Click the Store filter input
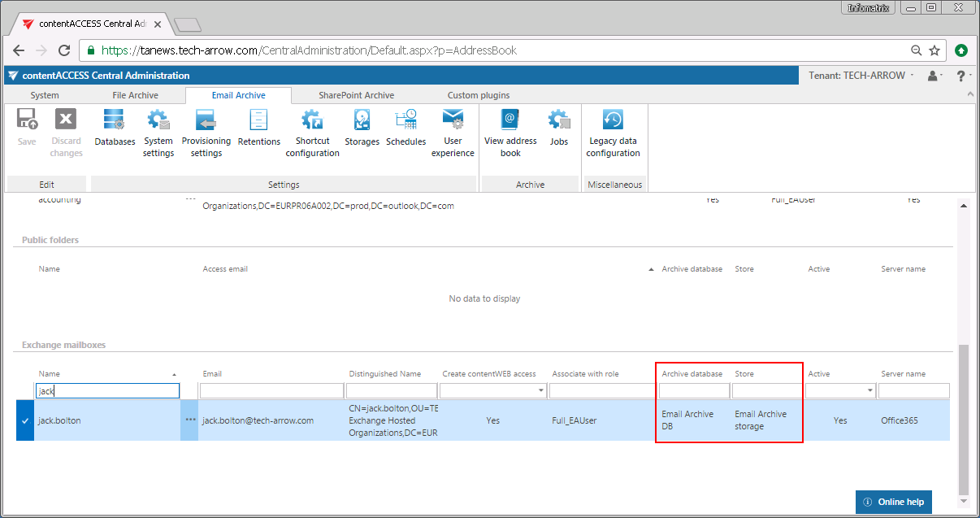Image resolution: width=980 pixels, height=518 pixels. [767, 391]
